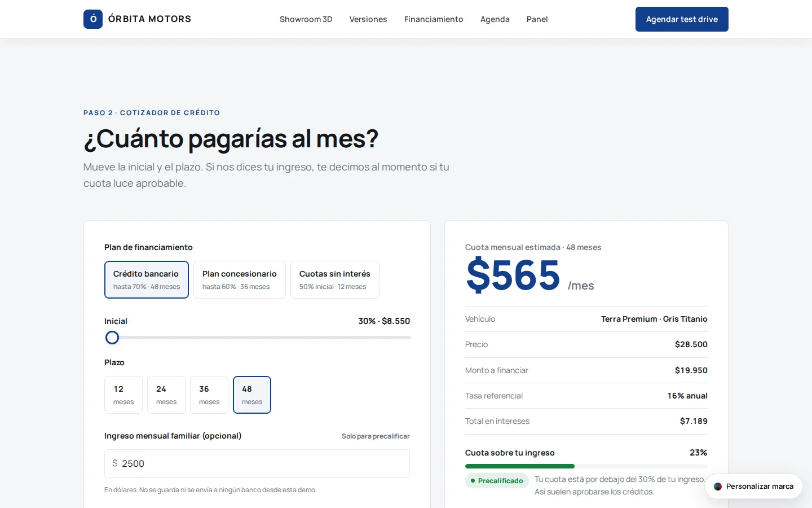Click 'Terra Premium · Gris Titanio' vehicle value

(654, 319)
